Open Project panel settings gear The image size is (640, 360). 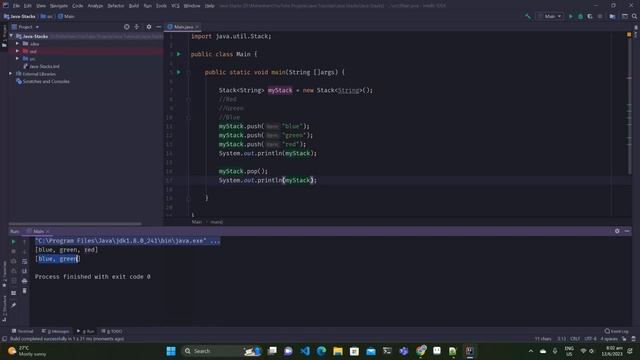[x=149, y=27]
